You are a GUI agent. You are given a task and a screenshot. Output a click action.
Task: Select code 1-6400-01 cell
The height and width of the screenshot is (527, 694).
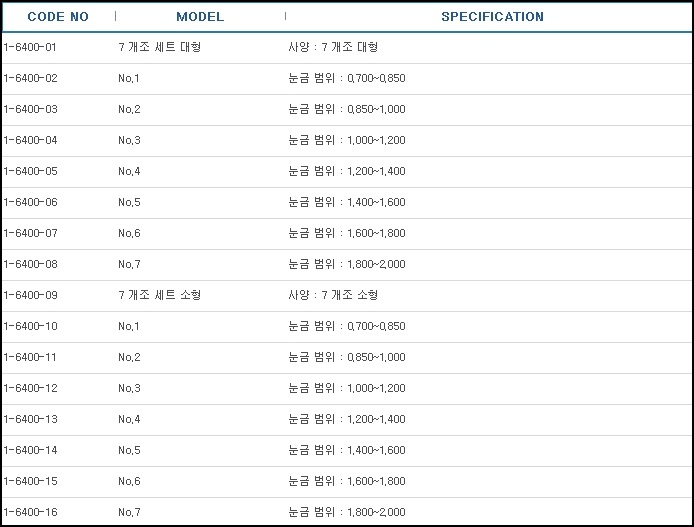30,47
